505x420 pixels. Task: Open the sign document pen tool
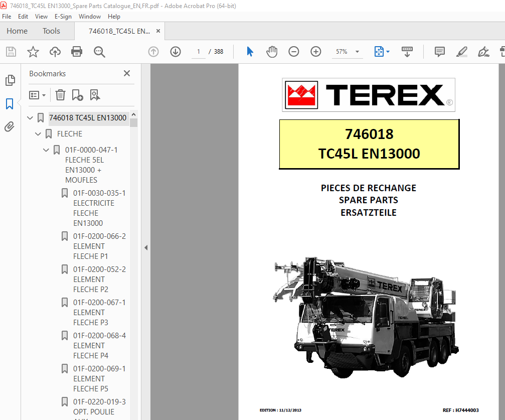pyautogui.click(x=483, y=52)
